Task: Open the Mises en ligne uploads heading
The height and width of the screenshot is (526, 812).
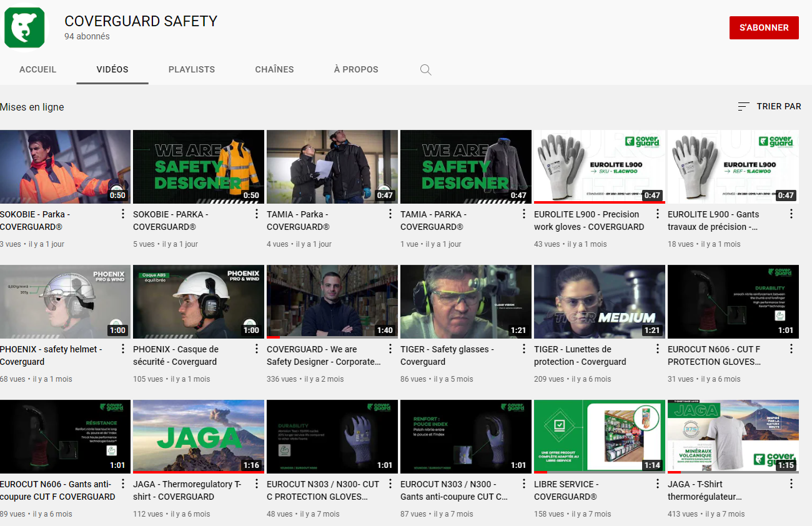Action: (32, 107)
